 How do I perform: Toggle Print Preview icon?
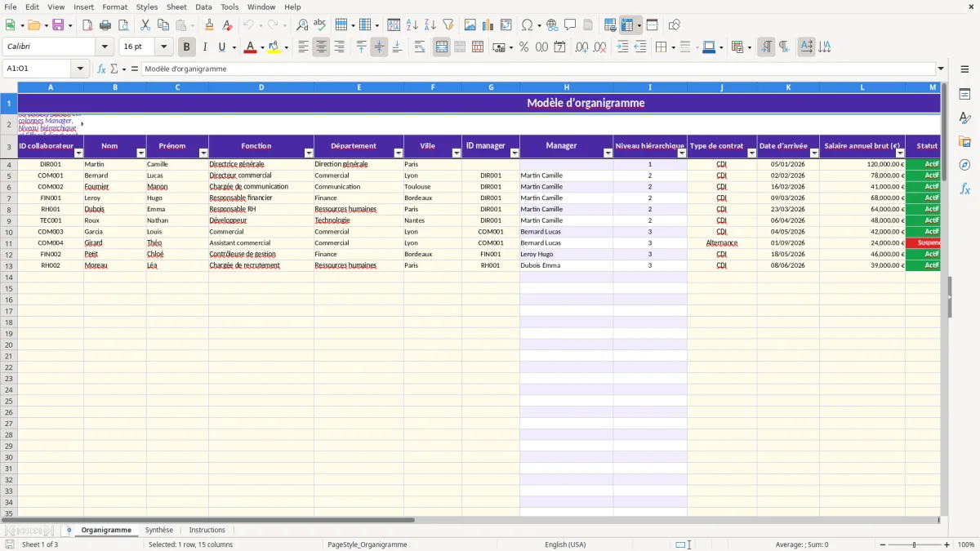click(123, 25)
